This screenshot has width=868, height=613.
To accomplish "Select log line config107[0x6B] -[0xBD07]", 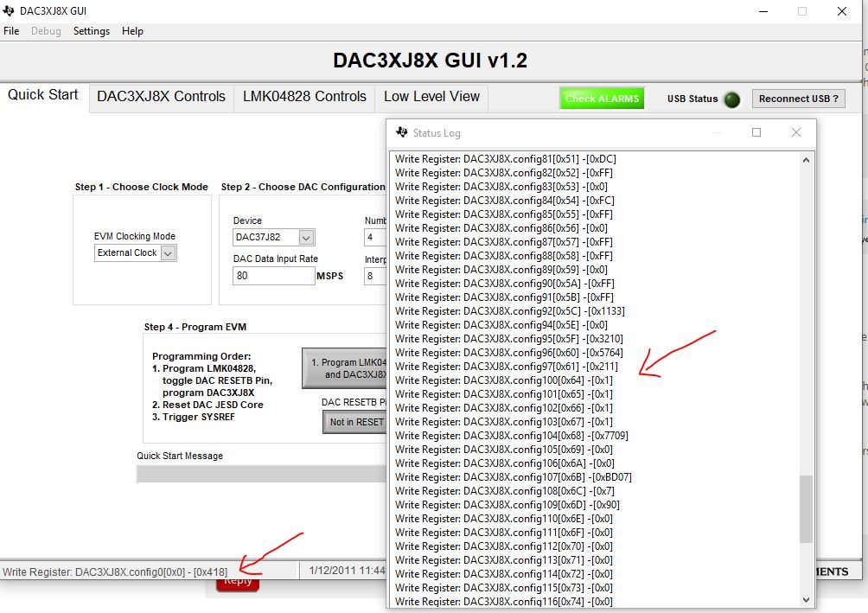I will [x=514, y=477].
